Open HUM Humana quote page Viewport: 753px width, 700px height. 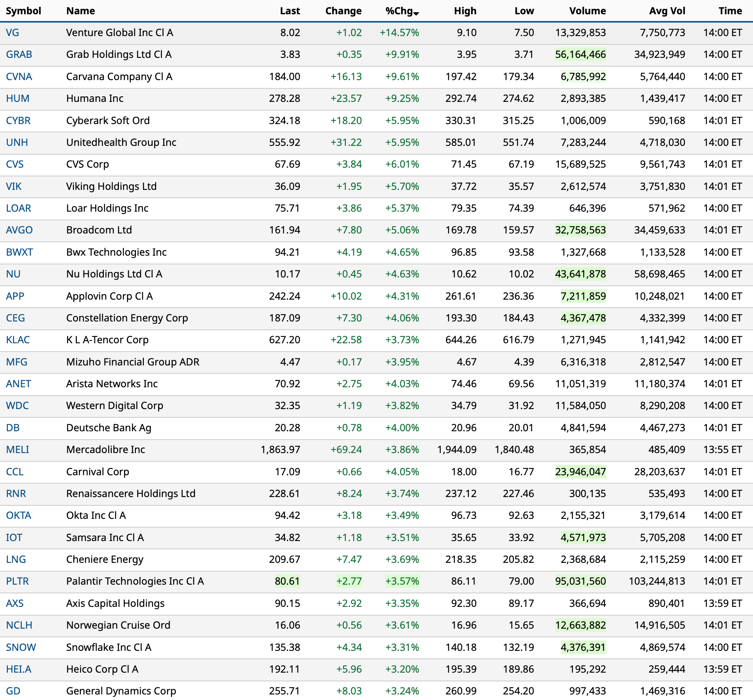(17, 98)
